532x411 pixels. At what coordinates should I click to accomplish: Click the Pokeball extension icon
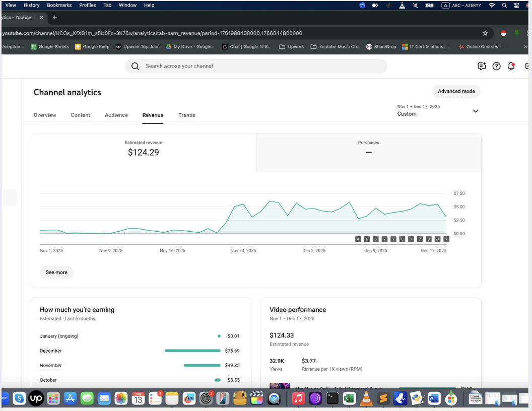[503, 33]
